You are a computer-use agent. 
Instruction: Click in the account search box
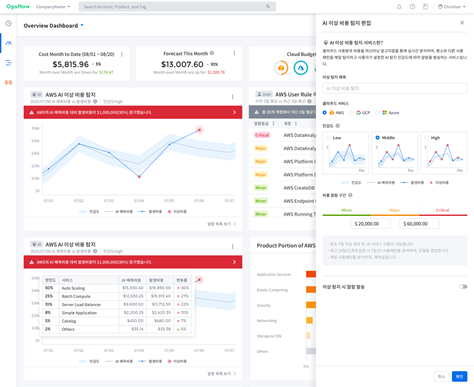(x=177, y=7)
